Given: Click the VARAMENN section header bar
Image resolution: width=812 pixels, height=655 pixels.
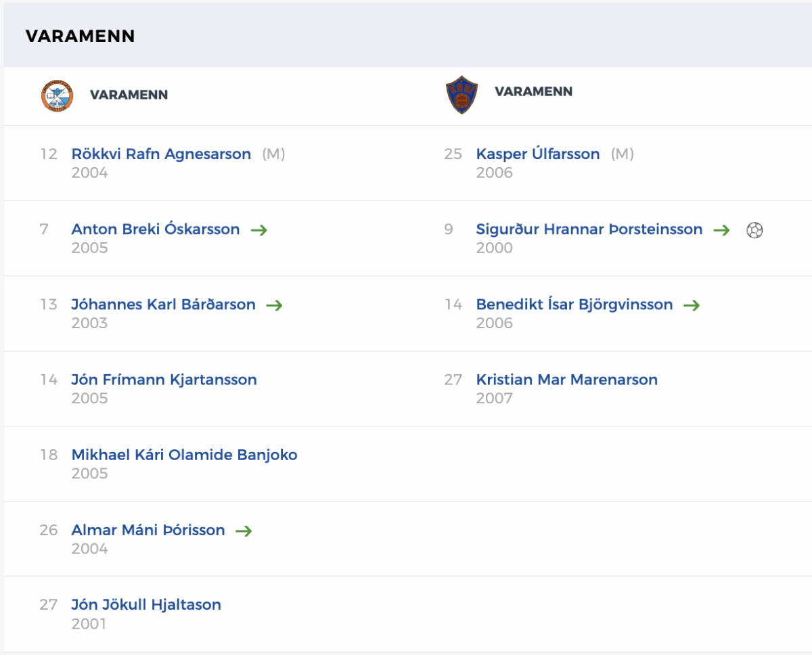Looking at the screenshot, I should (x=407, y=36).
